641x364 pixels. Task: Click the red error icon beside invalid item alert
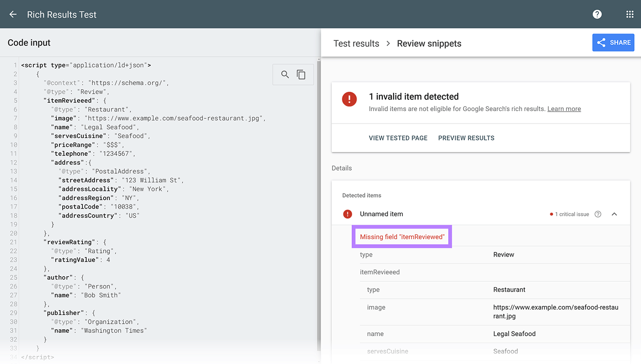pyautogui.click(x=349, y=99)
